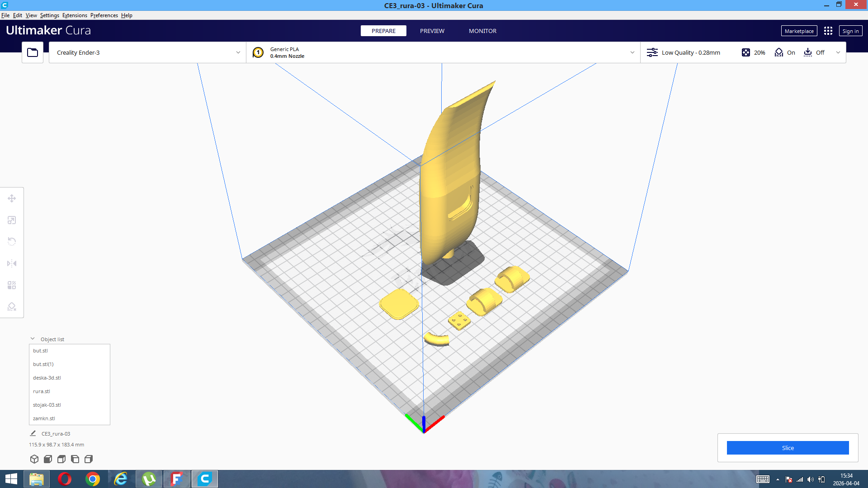Select the PREPARE stage

(x=383, y=31)
